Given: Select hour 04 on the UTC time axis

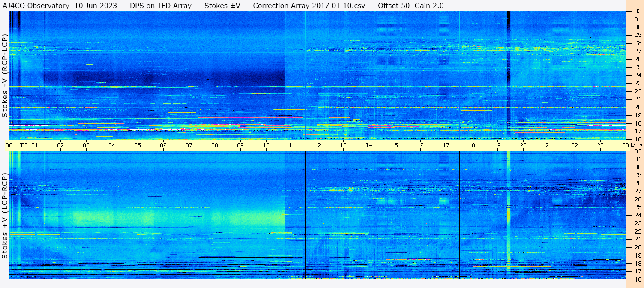Looking at the screenshot, I should pyautogui.click(x=112, y=145).
